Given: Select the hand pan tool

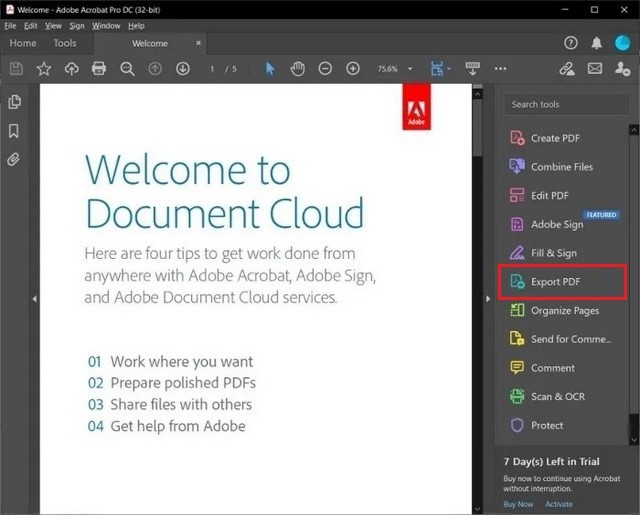Looking at the screenshot, I should (x=298, y=69).
